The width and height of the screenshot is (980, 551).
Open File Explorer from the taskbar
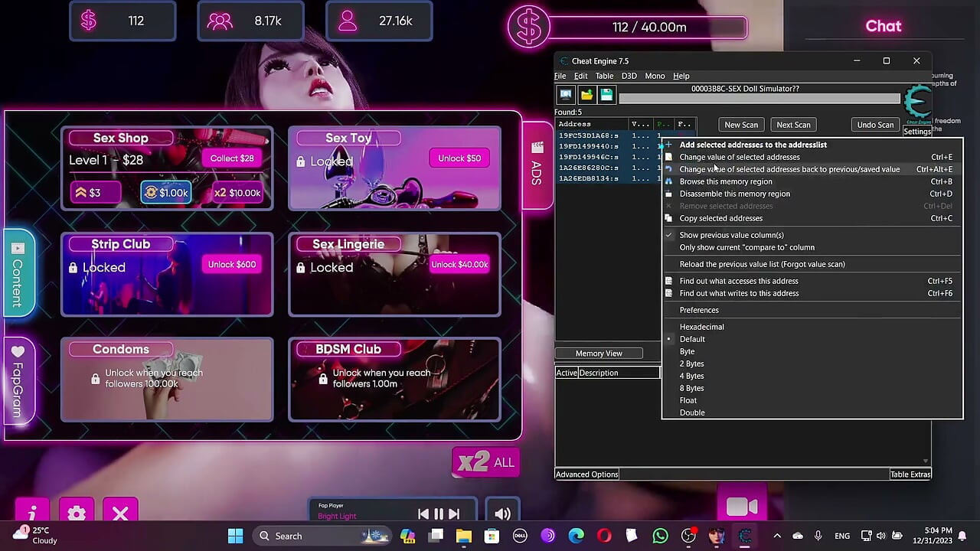coord(464,536)
